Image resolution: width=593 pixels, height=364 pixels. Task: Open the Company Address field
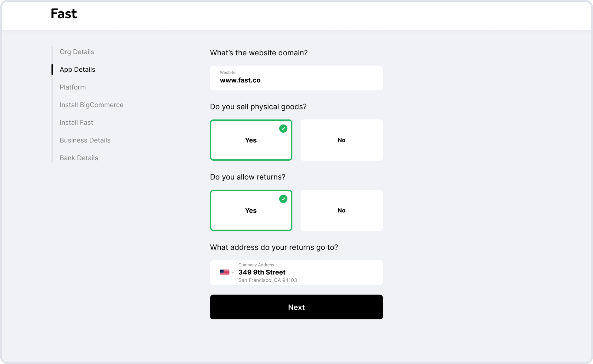pyautogui.click(x=296, y=273)
